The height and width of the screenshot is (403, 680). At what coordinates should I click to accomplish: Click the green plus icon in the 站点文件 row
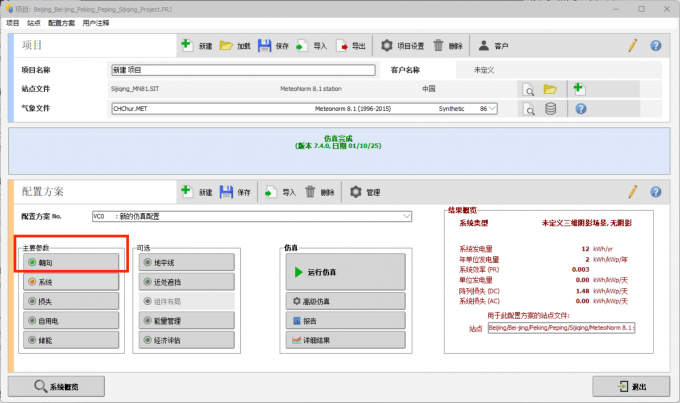pyautogui.click(x=579, y=88)
